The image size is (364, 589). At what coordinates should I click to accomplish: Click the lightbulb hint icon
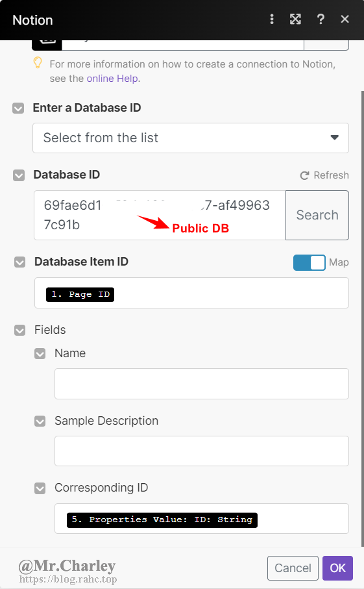(38, 63)
